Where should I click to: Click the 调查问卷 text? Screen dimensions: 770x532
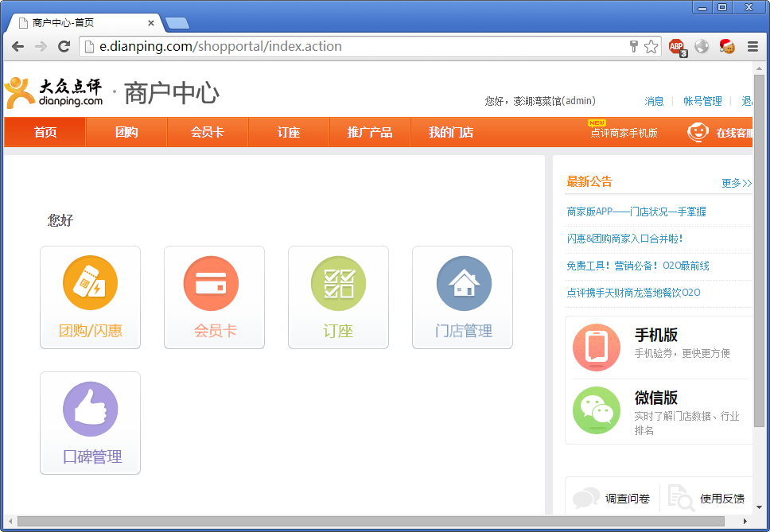[x=627, y=499]
